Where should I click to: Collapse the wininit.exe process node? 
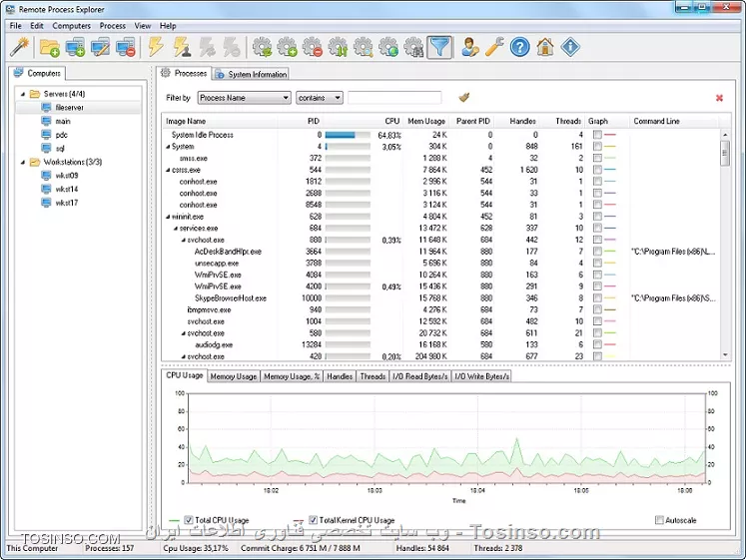coord(168,217)
